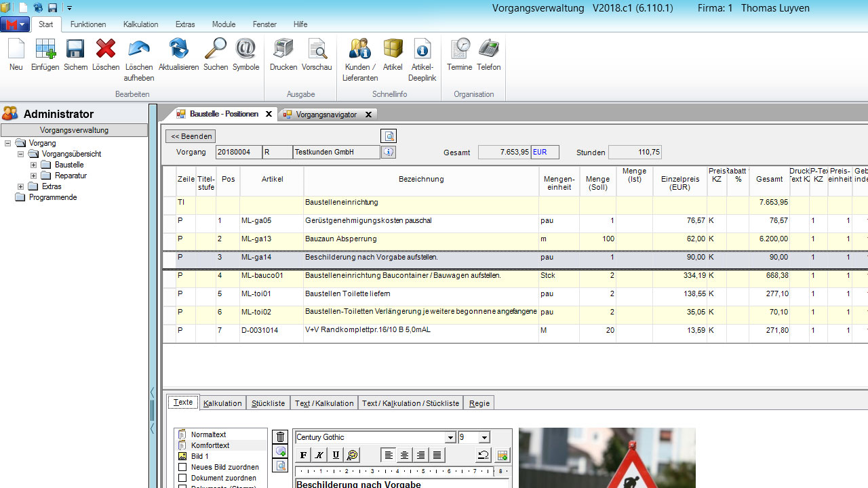
Task: Click the Vorgang number field 20180004
Action: (x=239, y=152)
